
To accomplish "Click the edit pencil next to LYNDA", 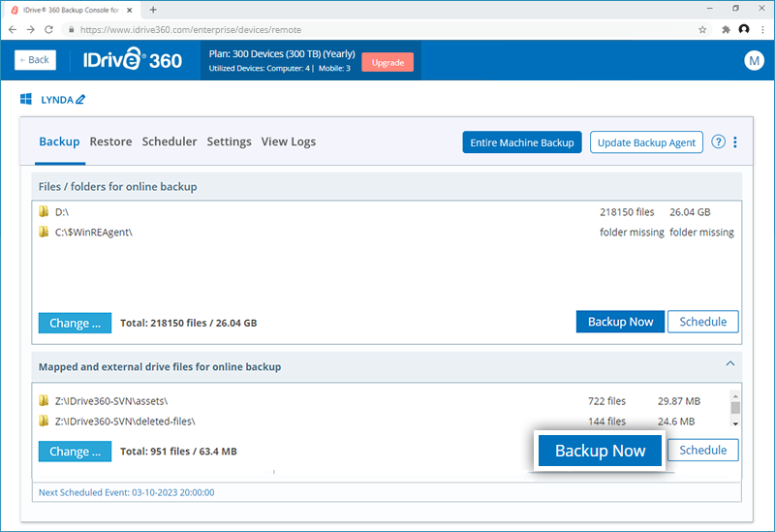I will coord(80,100).
